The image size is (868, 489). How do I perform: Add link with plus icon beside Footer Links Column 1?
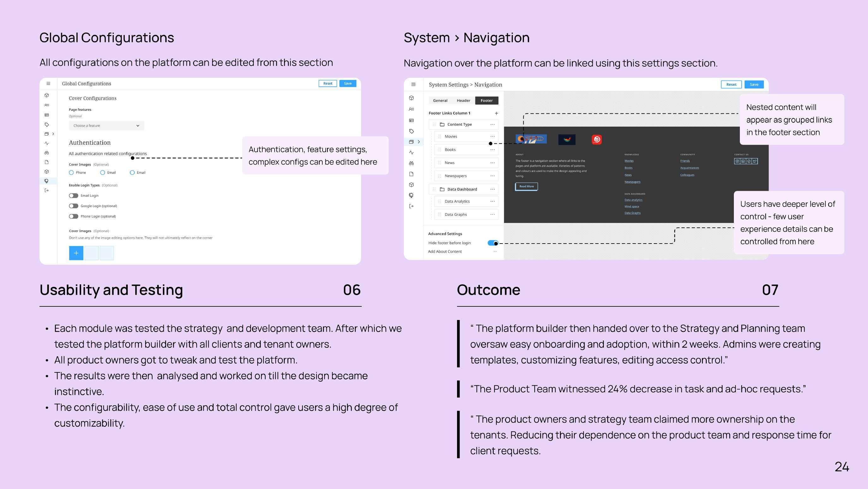click(496, 113)
